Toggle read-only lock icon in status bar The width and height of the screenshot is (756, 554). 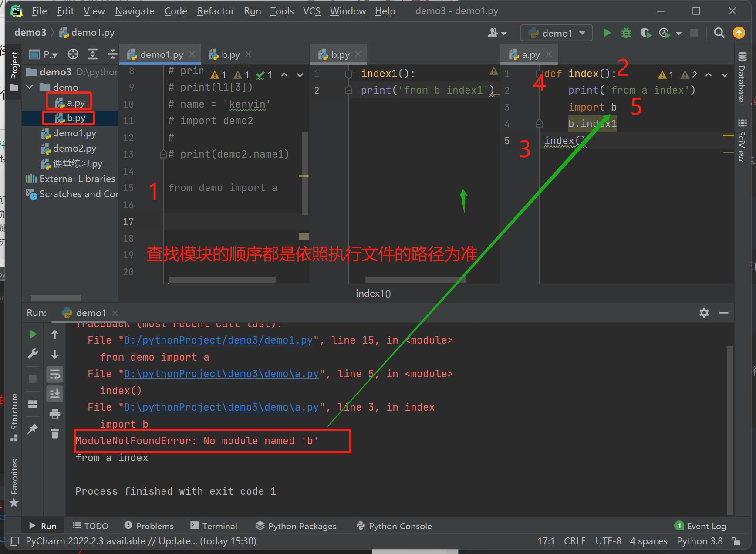[736, 541]
